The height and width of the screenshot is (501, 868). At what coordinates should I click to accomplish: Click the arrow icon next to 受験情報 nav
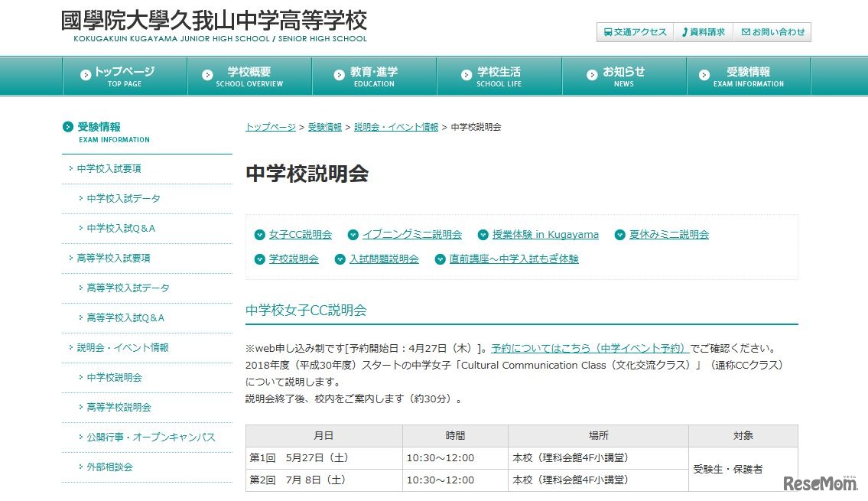[704, 75]
